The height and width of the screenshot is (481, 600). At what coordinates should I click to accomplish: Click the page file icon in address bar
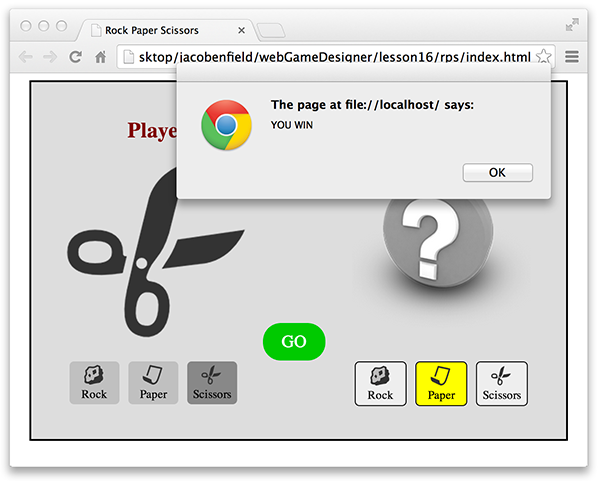pos(129,57)
